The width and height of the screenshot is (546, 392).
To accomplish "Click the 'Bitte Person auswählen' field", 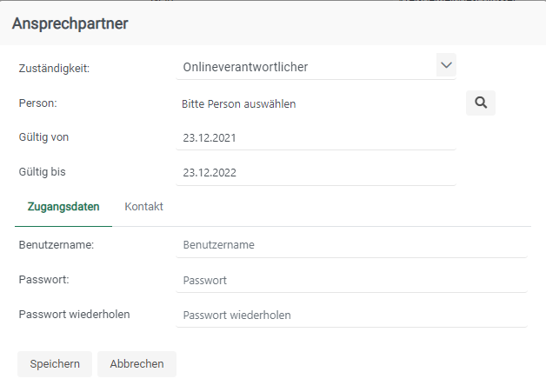I will click(239, 103).
